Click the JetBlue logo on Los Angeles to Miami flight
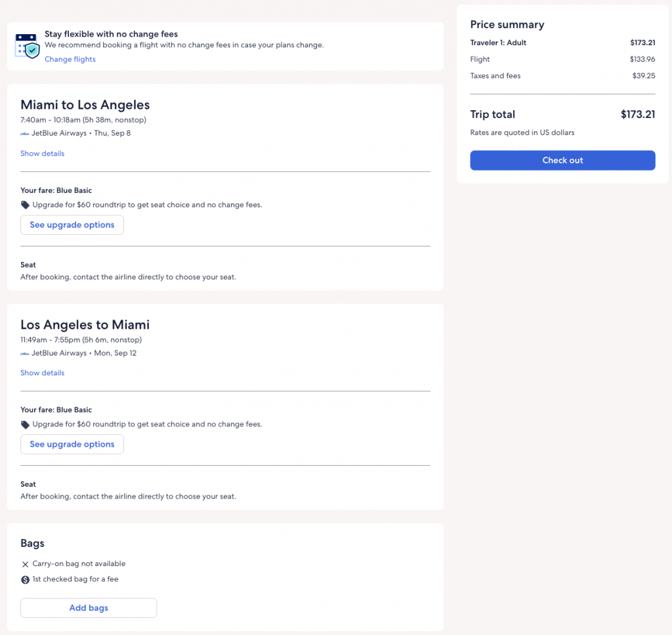 pos(25,353)
